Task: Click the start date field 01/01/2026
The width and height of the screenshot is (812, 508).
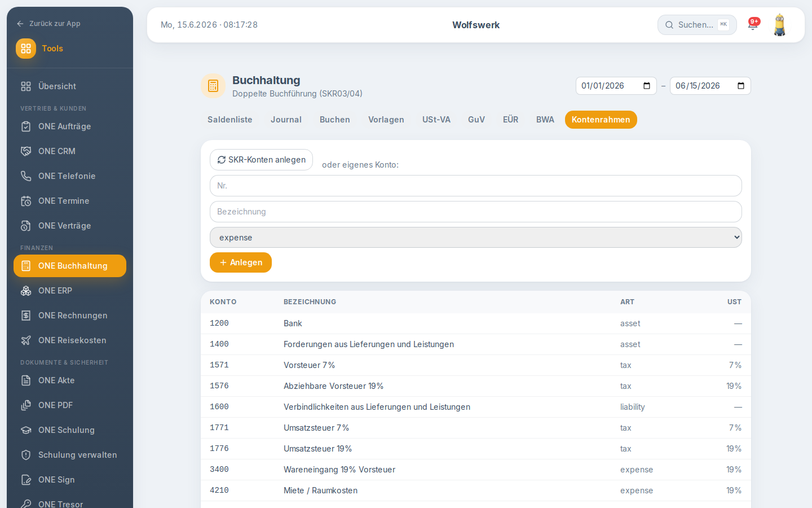Action: pyautogui.click(x=616, y=86)
